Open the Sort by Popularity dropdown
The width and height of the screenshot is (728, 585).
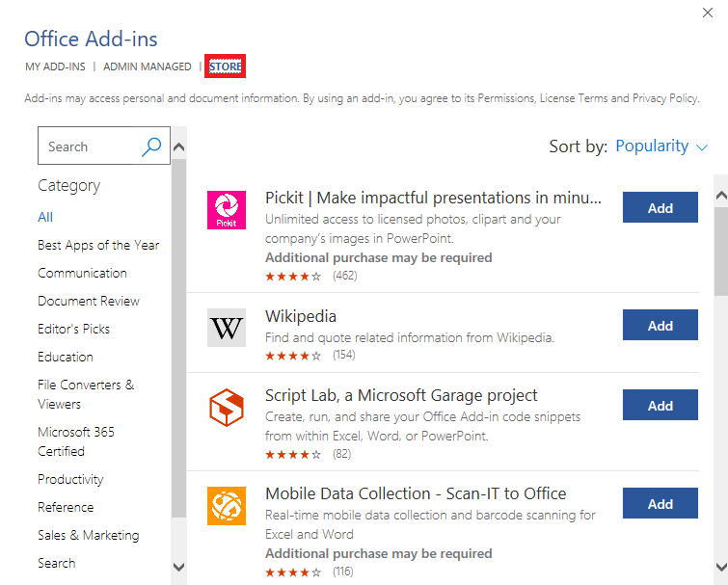(661, 146)
